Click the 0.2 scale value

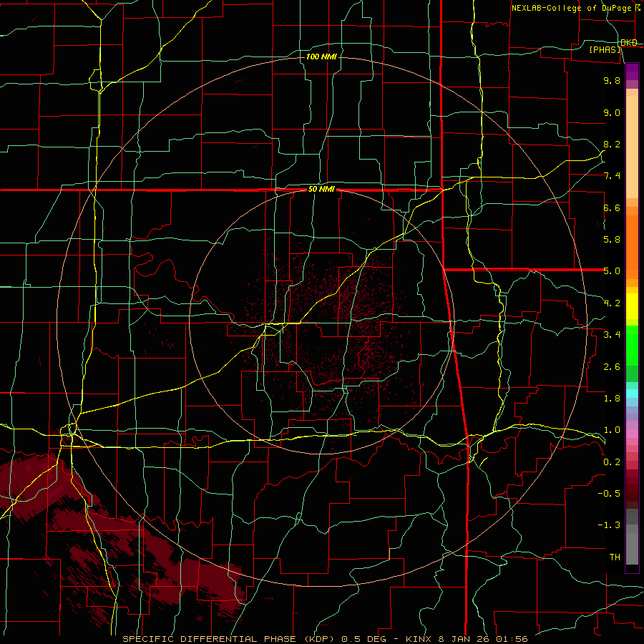pos(612,462)
